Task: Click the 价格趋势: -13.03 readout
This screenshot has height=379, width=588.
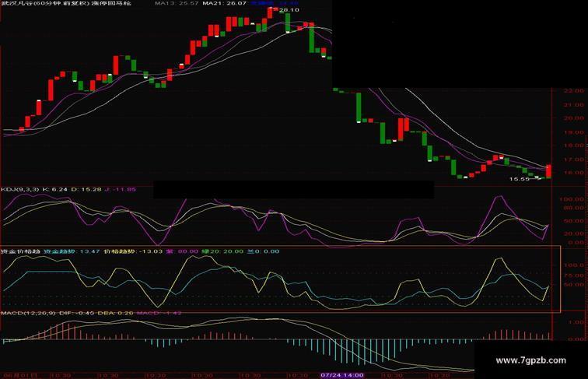Action: point(133,251)
